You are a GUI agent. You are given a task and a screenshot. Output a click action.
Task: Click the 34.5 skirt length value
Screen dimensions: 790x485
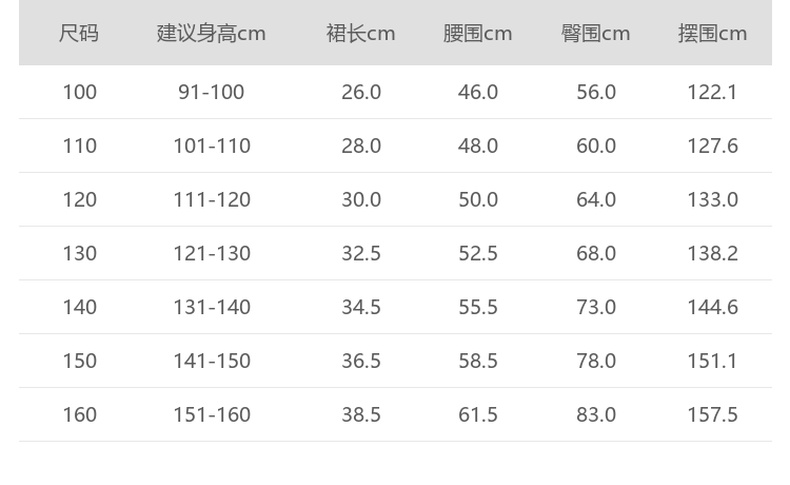click(361, 307)
